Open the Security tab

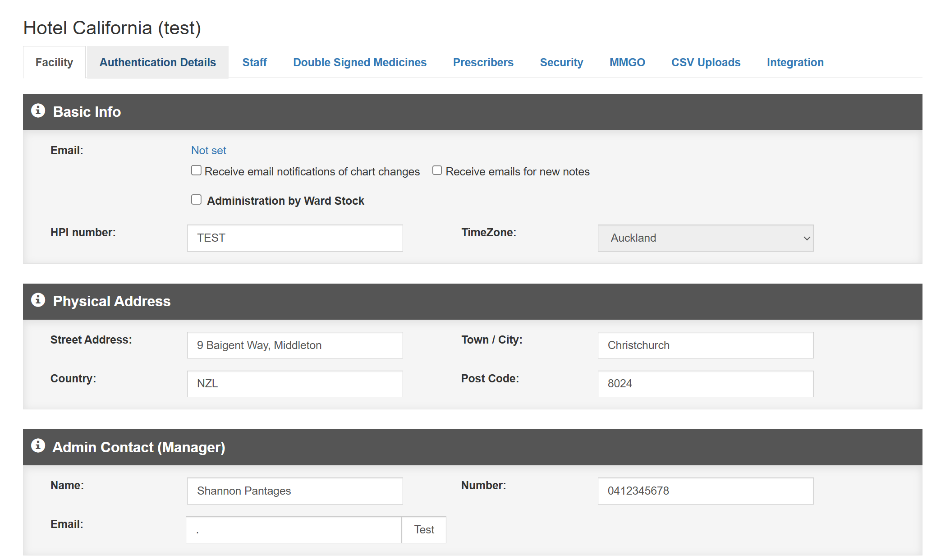[x=561, y=62]
